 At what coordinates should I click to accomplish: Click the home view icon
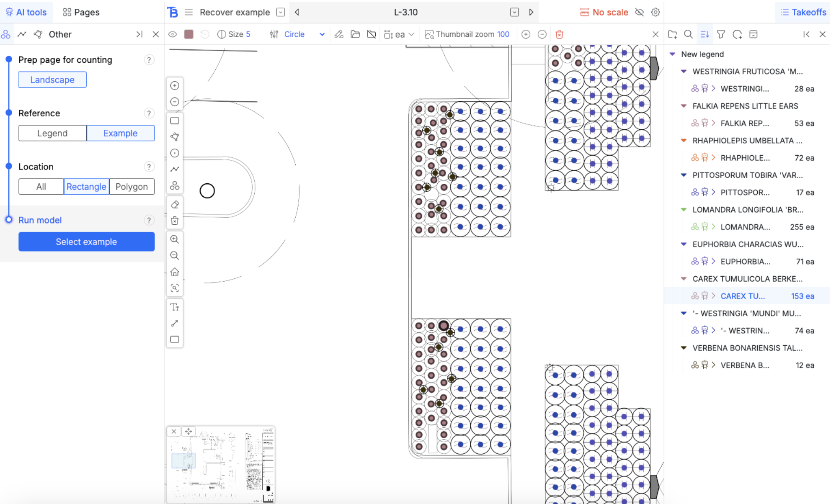pos(175,272)
